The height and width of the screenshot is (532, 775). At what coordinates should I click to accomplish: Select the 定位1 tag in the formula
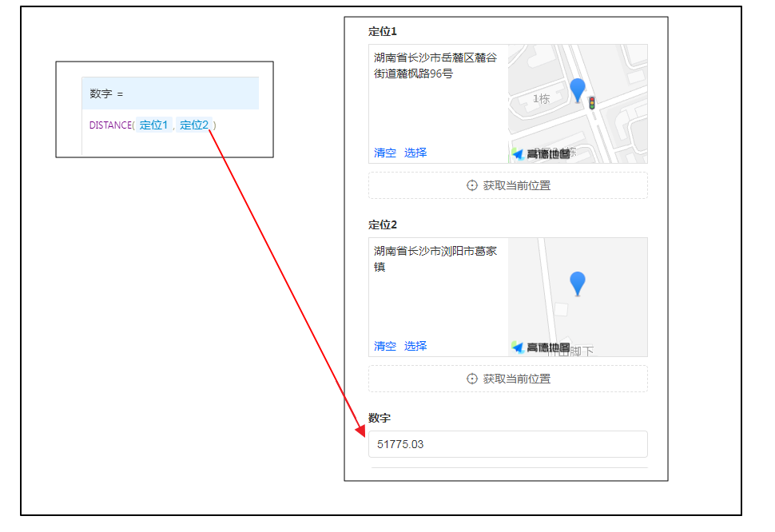tap(153, 125)
